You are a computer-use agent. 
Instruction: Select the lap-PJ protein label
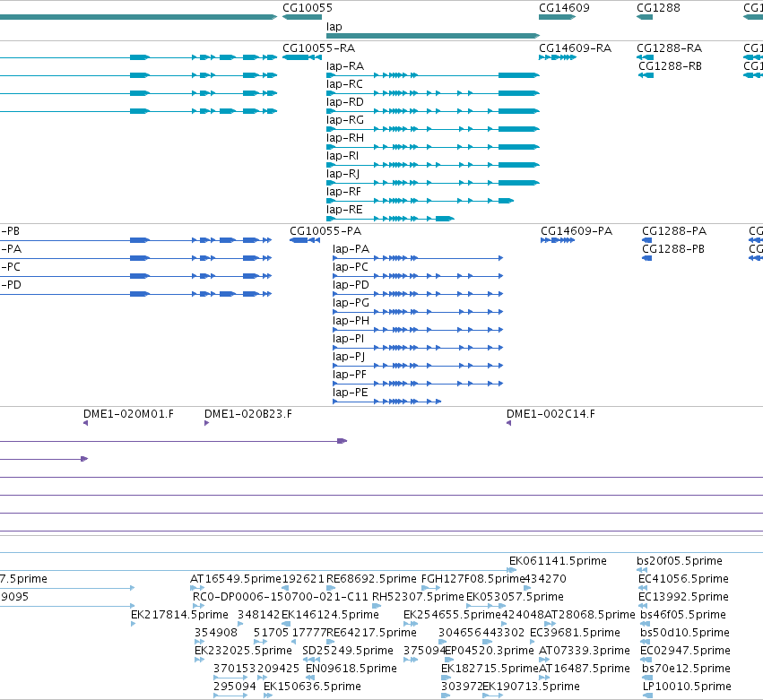[349, 357]
